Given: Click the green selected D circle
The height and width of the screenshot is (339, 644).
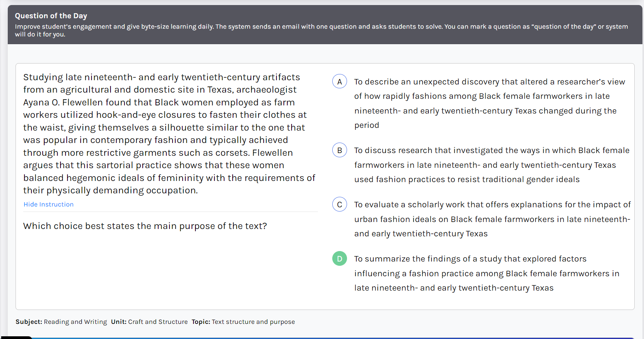Looking at the screenshot, I should point(340,259).
